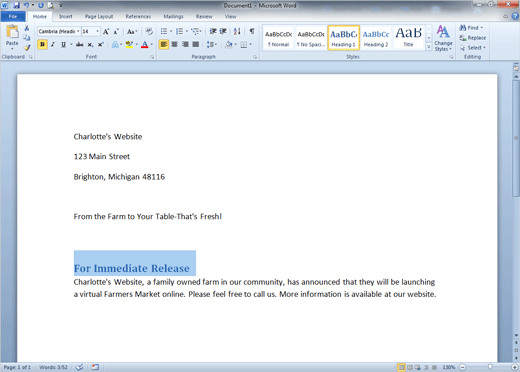Switch to the References tab
520x372 pixels.
pyautogui.click(x=138, y=16)
